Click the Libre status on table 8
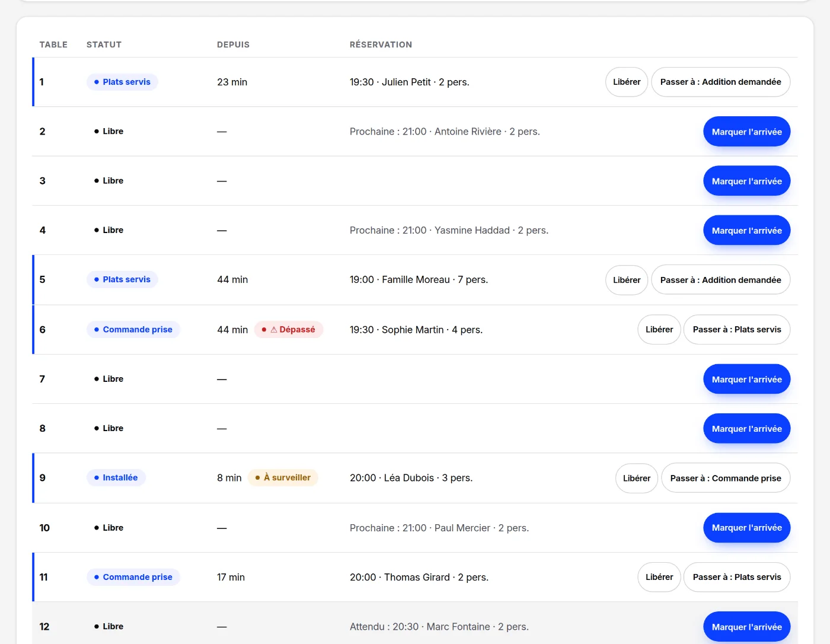This screenshot has width=830, height=644. point(108,428)
